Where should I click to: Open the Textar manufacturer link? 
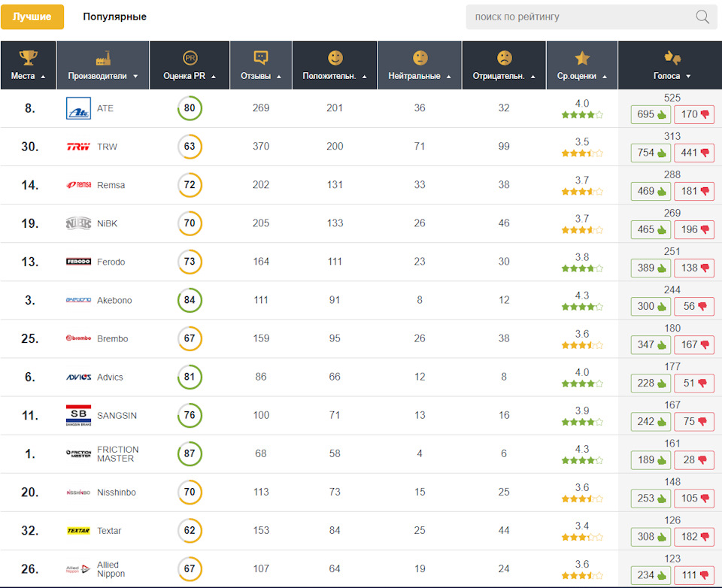[x=108, y=530]
